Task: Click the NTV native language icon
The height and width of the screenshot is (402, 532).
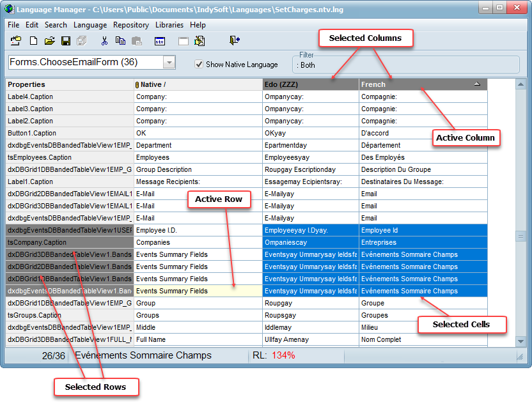Action: coord(160,41)
